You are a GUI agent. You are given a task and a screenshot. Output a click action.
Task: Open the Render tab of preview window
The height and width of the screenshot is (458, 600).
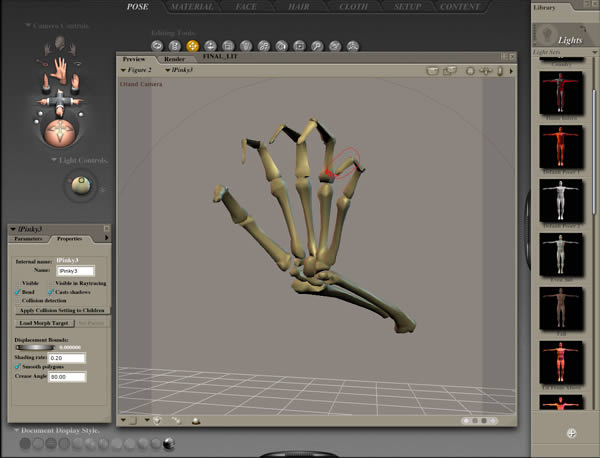tap(174, 59)
